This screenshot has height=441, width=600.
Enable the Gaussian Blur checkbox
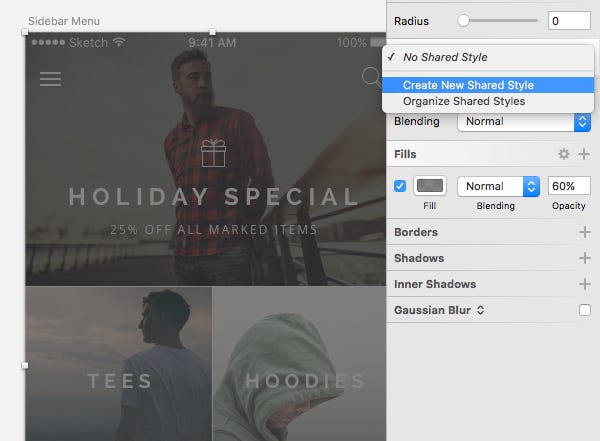[x=585, y=310]
